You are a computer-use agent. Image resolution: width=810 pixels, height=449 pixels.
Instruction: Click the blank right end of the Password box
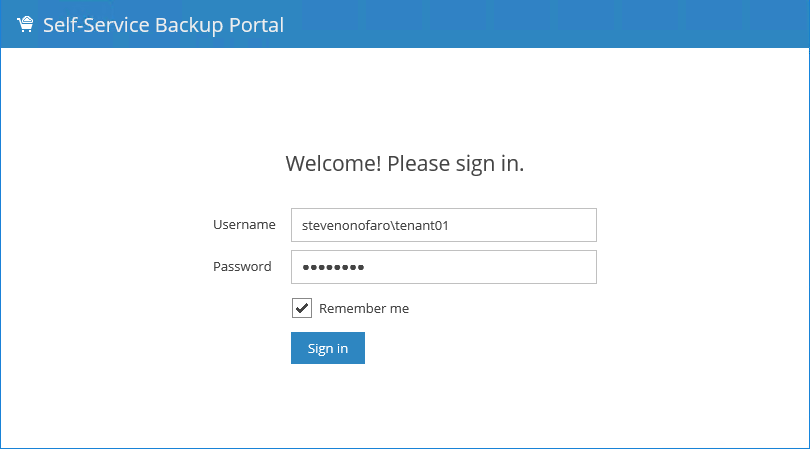click(x=540, y=267)
